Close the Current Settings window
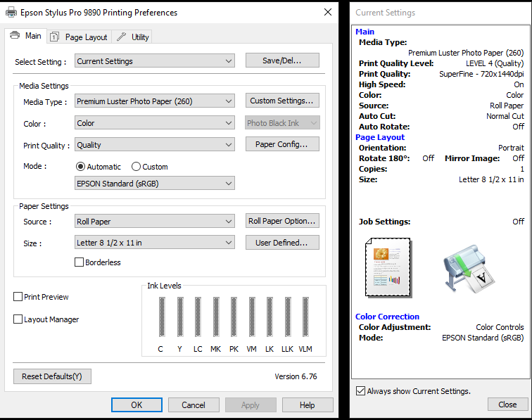The width and height of the screenshot is (532, 420). (508, 405)
